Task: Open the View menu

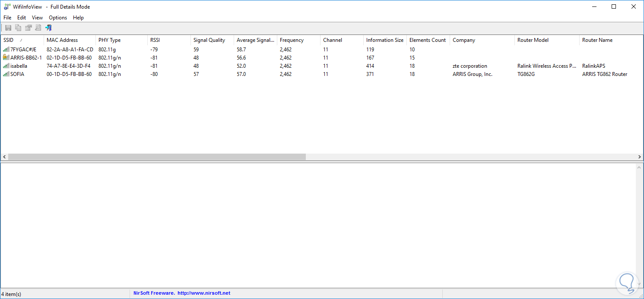Action: [38, 18]
